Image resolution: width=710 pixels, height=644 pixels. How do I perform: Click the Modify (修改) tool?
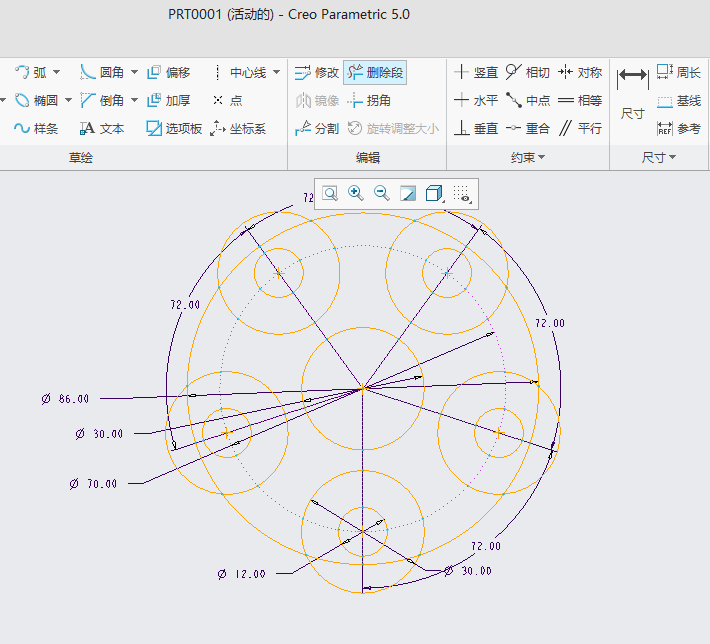(x=317, y=72)
